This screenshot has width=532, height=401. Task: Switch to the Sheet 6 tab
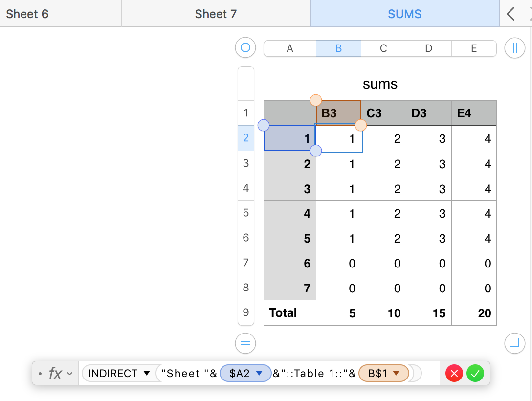(27, 14)
